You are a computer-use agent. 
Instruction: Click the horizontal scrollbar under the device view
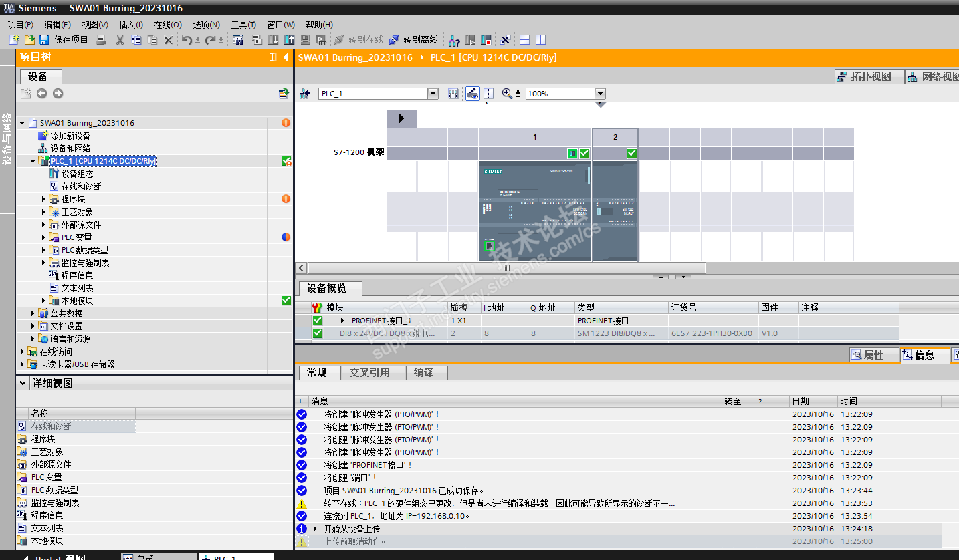tap(507, 268)
